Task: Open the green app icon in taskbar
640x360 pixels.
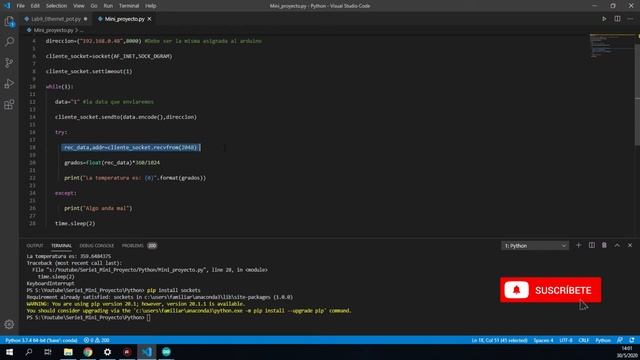Action: (166, 352)
